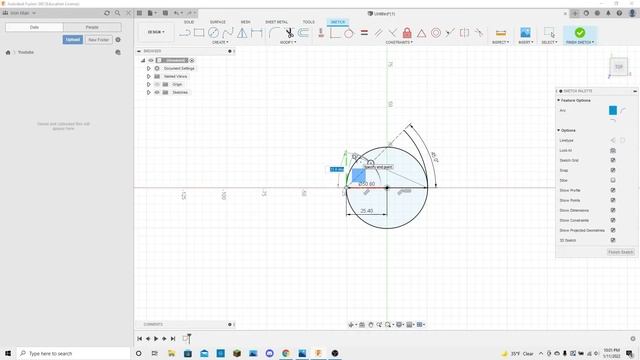This screenshot has height=360, width=640.
Task: Toggle Show Dimensions checkbox
Action: (613, 210)
